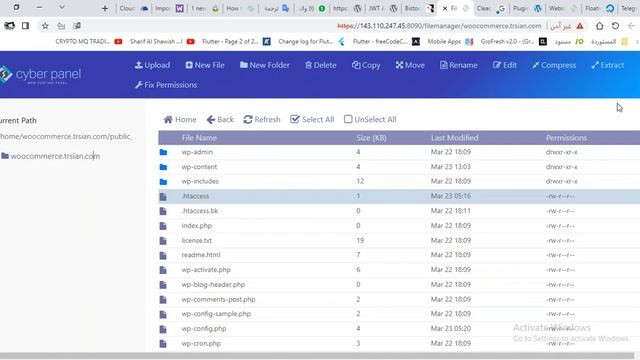Viewport: 640px width, 360px height.
Task: Click the wp-cron.php file icon
Action: coord(163,343)
